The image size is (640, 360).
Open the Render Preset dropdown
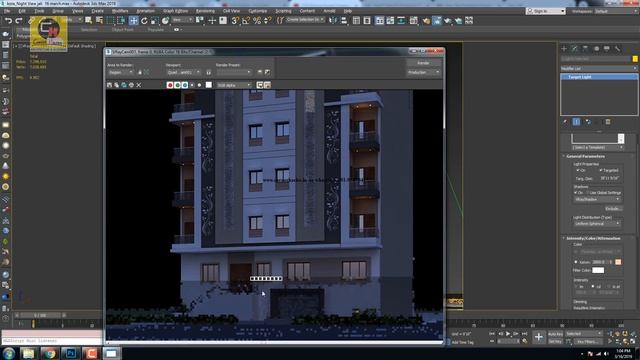tap(234, 72)
